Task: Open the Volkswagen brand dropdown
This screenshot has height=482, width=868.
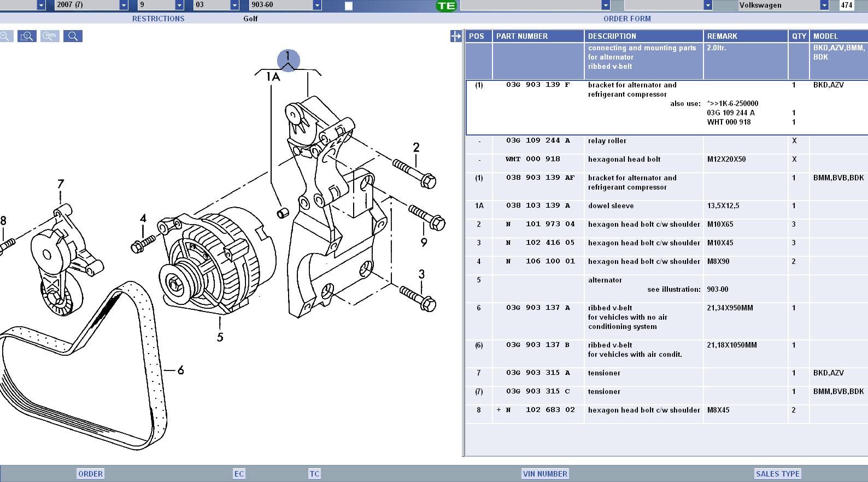Action: (x=824, y=5)
